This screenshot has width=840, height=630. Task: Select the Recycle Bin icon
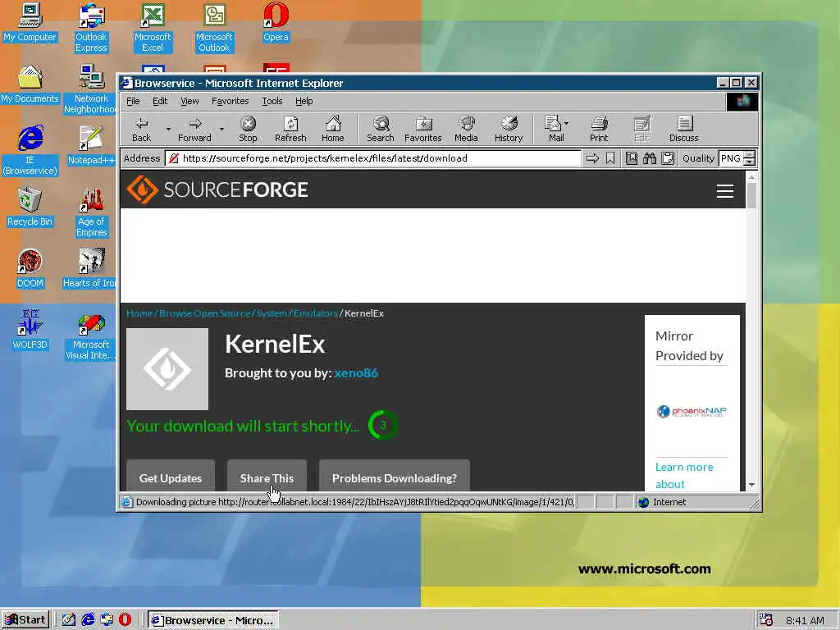coord(30,207)
